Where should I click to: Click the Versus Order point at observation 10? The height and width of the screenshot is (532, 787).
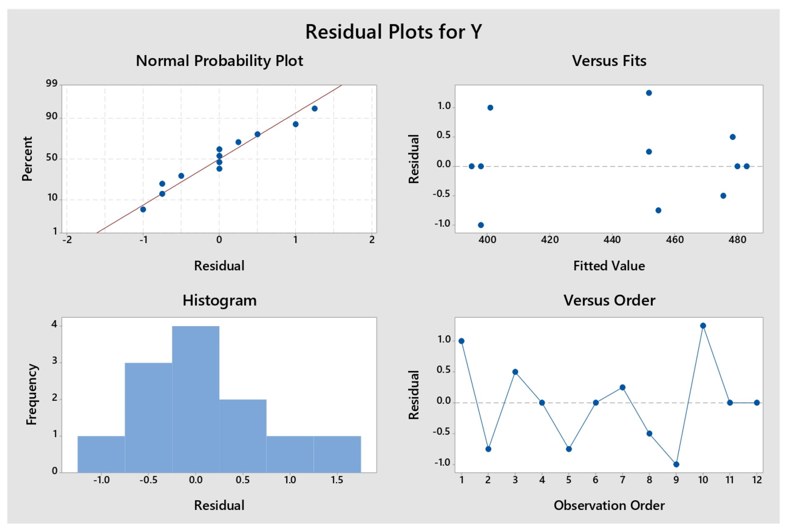click(x=703, y=326)
